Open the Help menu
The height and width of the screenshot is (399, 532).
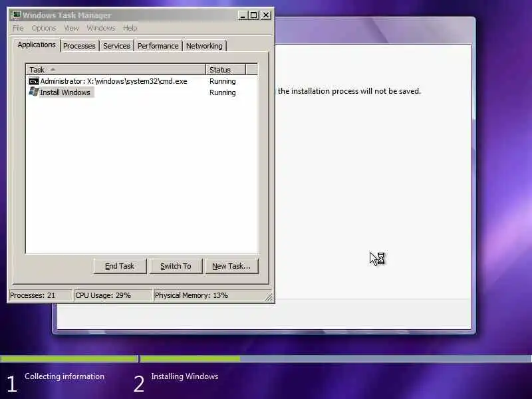(130, 28)
